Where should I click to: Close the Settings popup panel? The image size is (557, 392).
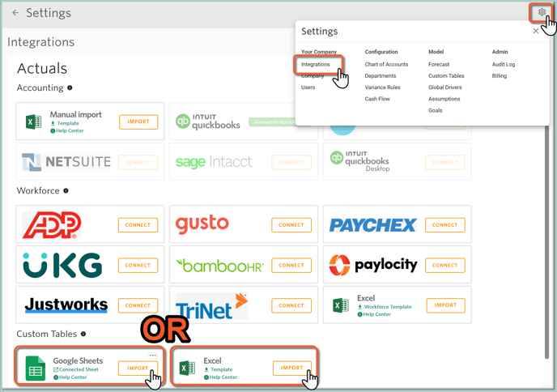click(536, 31)
